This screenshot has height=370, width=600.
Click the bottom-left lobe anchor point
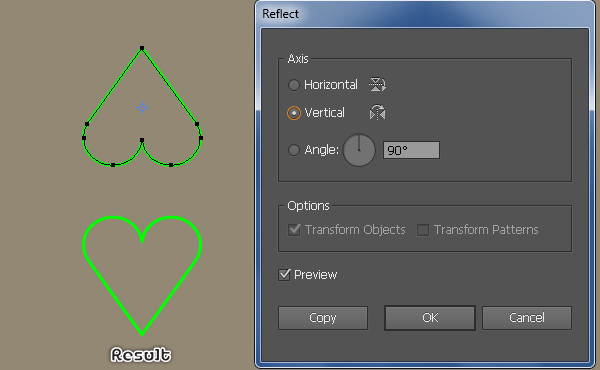pyautogui.click(x=113, y=165)
